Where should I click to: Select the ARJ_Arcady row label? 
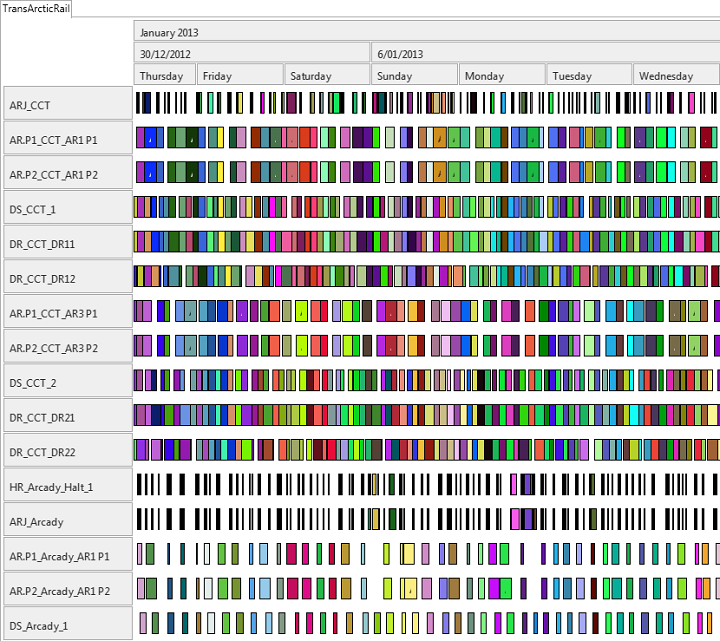67,521
